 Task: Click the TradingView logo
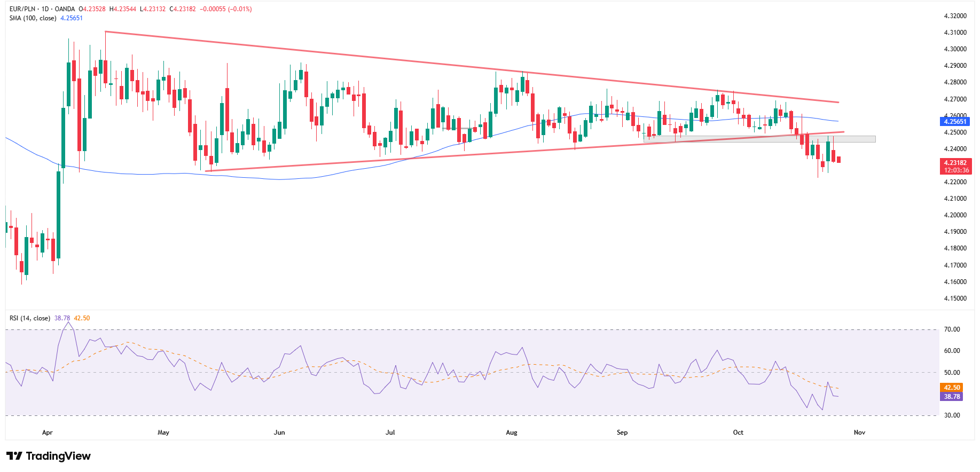coord(49,456)
